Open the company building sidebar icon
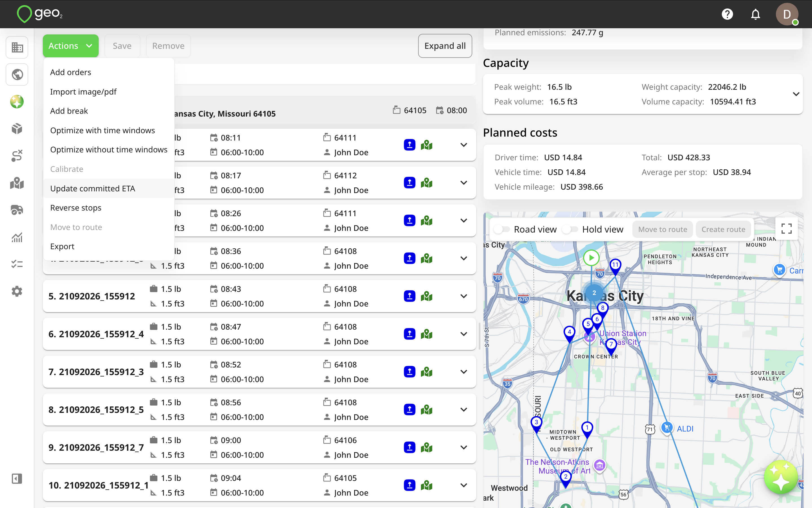This screenshot has height=508, width=812. [17, 47]
